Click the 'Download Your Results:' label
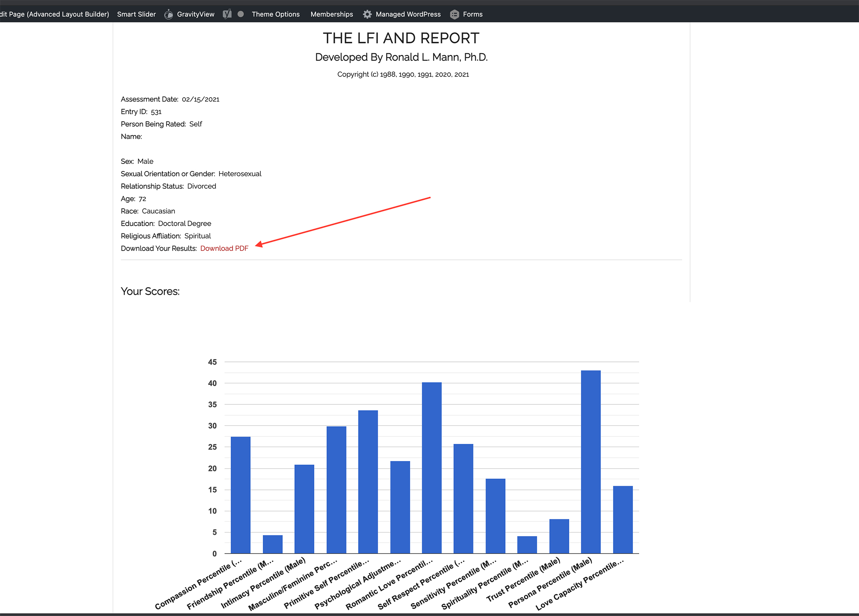 point(159,248)
